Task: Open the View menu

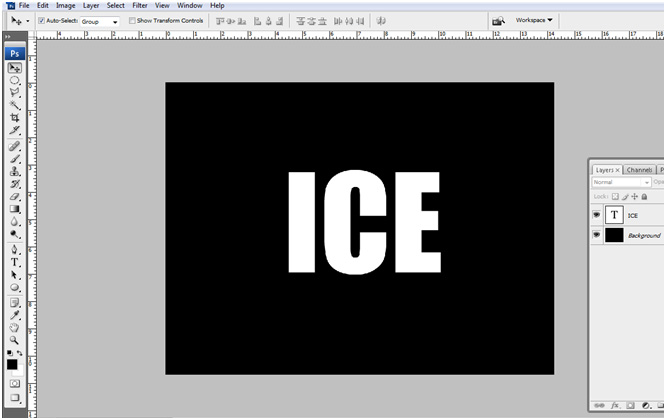Action: click(162, 6)
